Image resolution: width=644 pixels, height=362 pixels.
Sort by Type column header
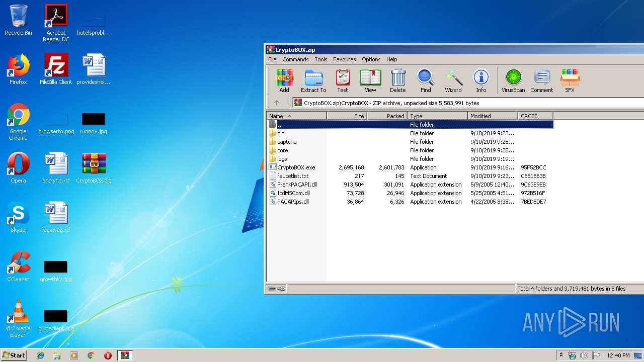tap(437, 116)
